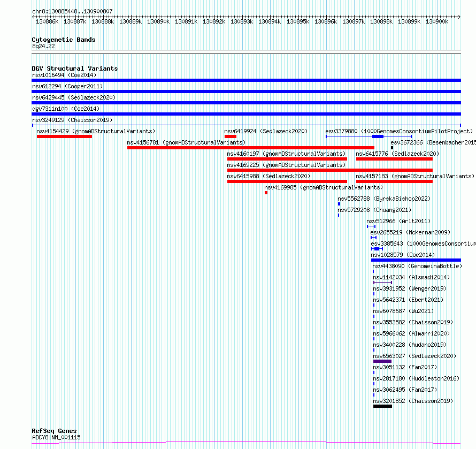The height and width of the screenshot is (449, 476).
Task: Click the small black mark under esv3672366
Action: 392,148
